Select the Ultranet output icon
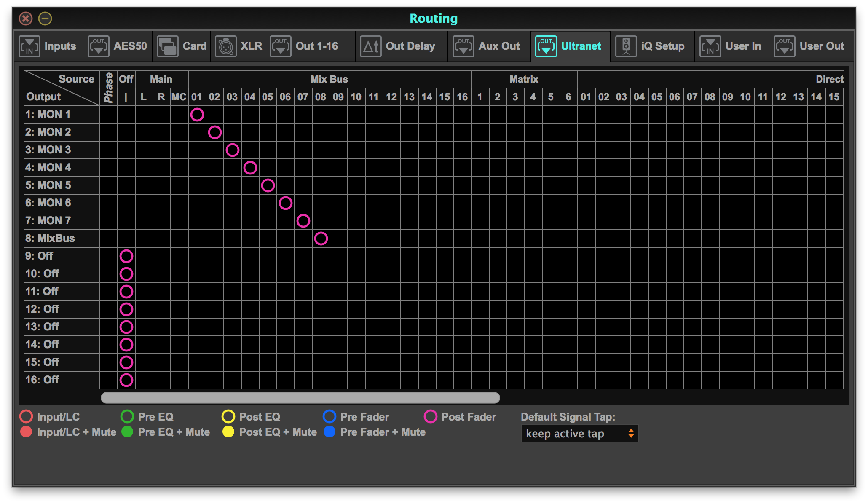 click(x=546, y=46)
